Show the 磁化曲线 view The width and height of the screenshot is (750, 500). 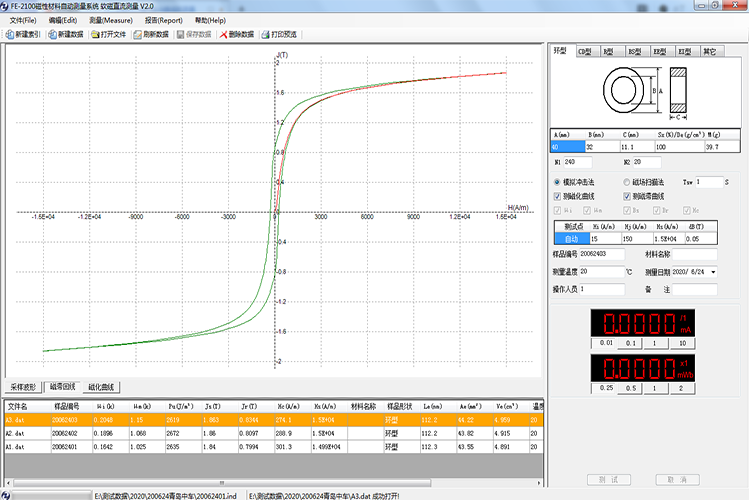coord(101,387)
